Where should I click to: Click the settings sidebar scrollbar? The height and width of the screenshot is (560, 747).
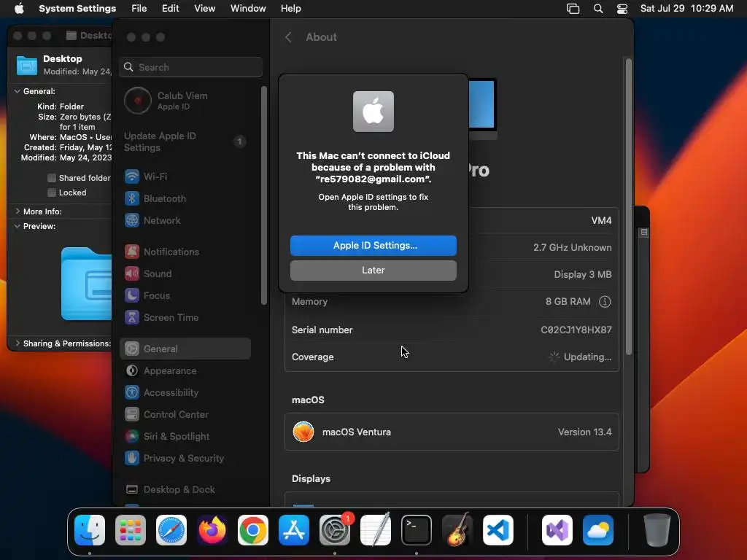click(263, 195)
